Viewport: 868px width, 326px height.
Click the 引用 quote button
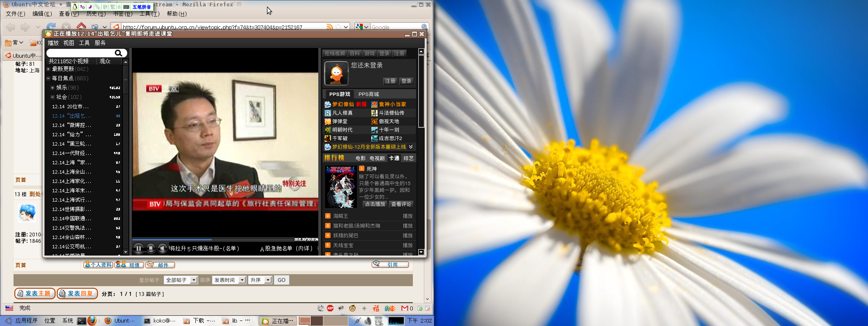pyautogui.click(x=390, y=265)
